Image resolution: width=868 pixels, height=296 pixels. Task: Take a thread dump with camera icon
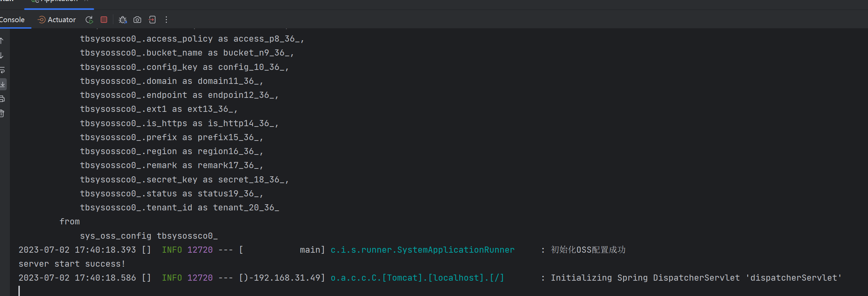tap(137, 20)
